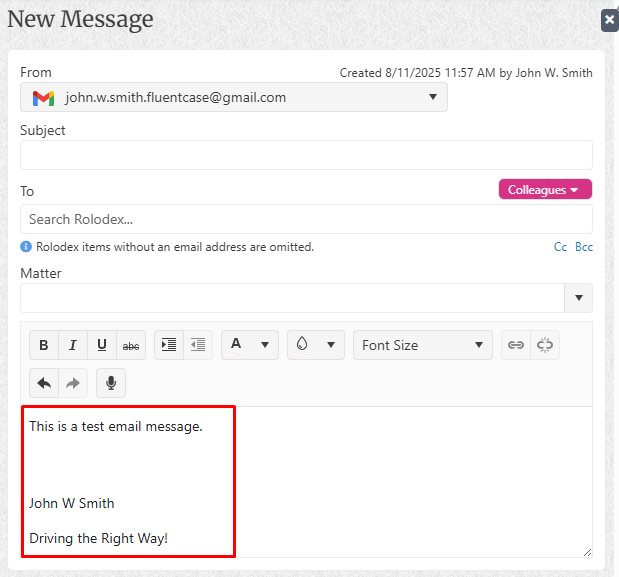Viewport: 619px width, 577px height.
Task: Add Cc recipients
Action: click(560, 247)
